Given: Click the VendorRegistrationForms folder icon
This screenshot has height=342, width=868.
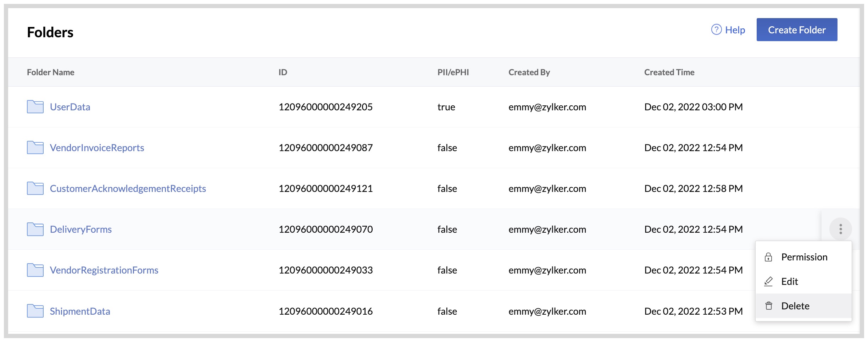Looking at the screenshot, I should click(x=35, y=270).
